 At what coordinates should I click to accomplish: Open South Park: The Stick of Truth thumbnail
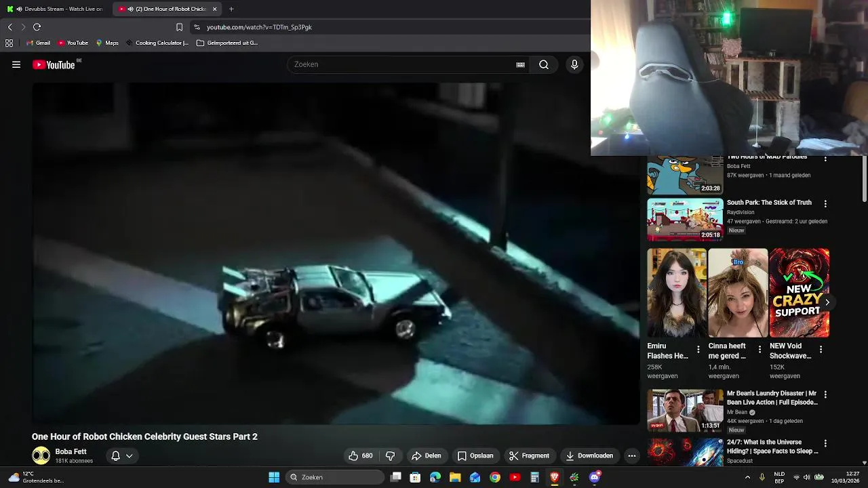(685, 220)
